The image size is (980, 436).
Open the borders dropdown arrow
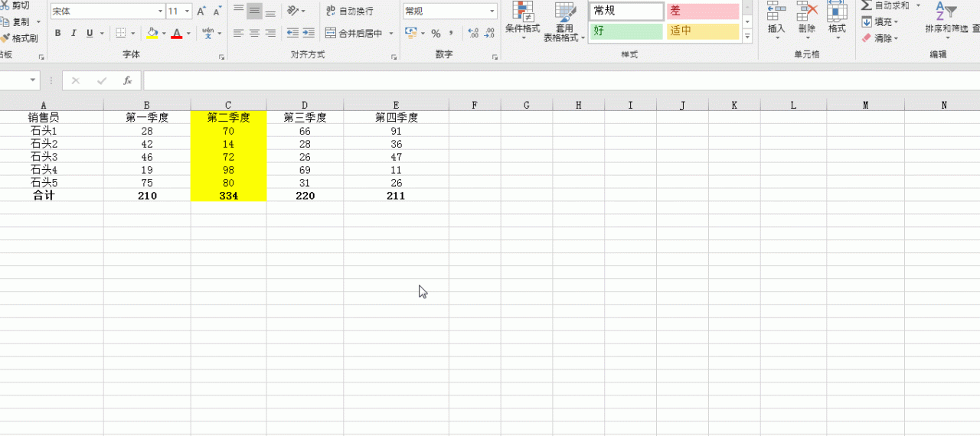(133, 33)
